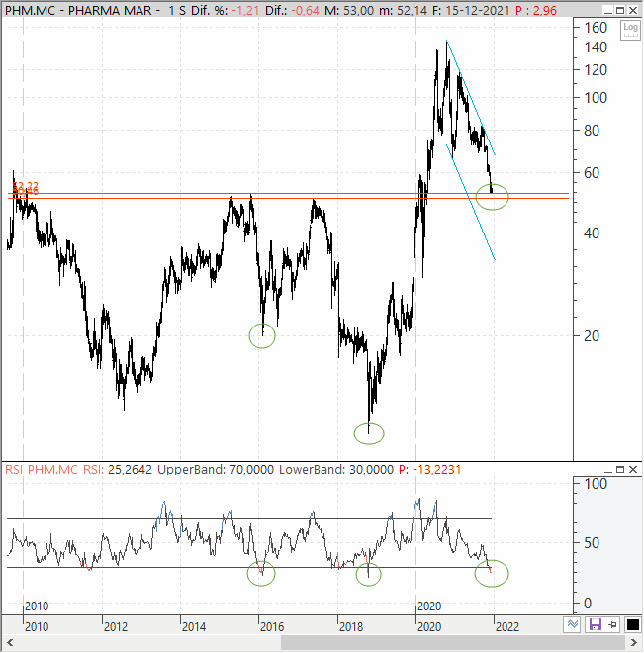This screenshot has height=653, width=644.
Task: Click the pushpin icon in bottom toolbar
Action: 612,624
